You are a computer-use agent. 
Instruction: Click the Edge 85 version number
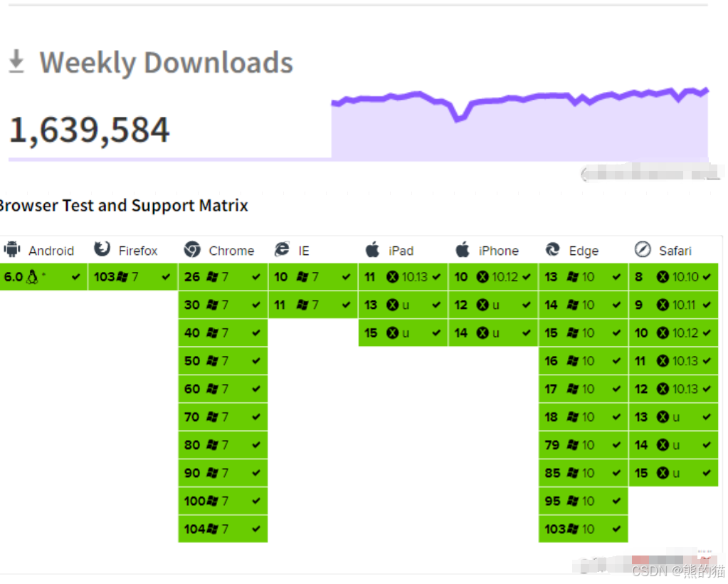[x=552, y=473]
